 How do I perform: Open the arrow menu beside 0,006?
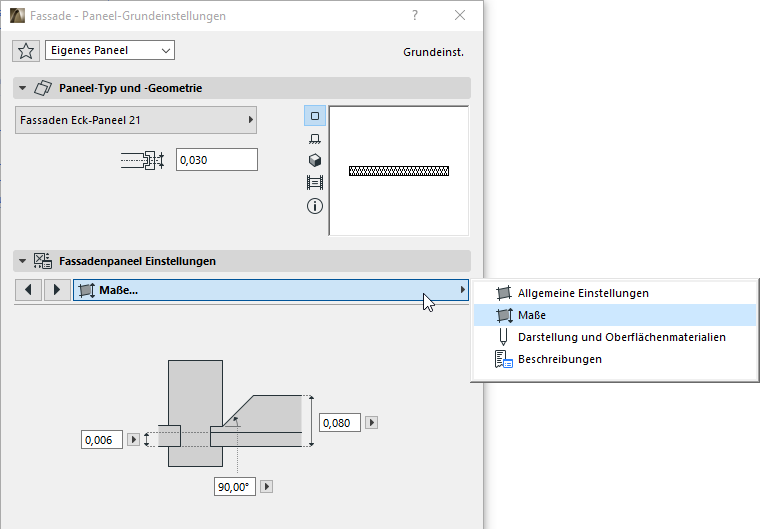pos(133,440)
